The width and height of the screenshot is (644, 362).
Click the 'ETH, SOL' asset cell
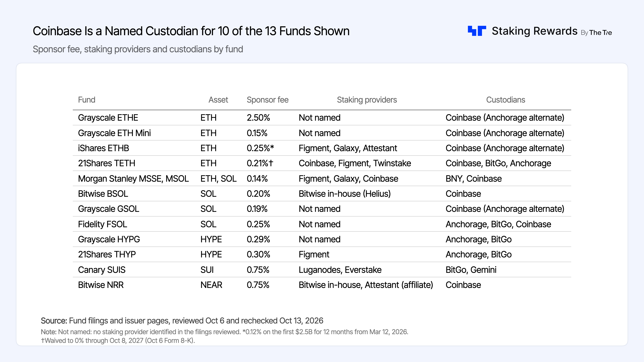[219, 179]
